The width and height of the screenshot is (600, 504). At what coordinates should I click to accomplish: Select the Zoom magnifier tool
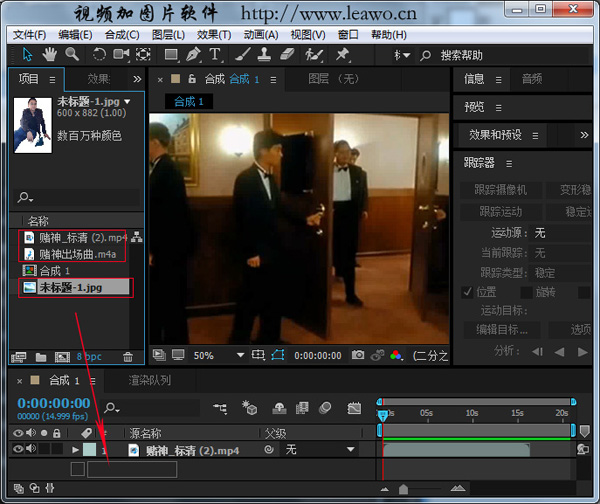tap(72, 54)
